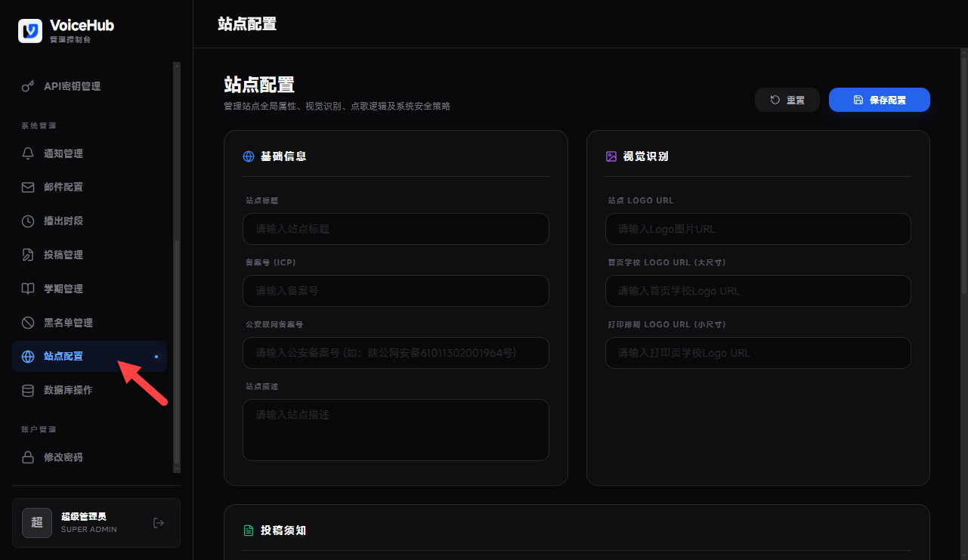Click the 投稿管理 document icon
The image size is (968, 560).
point(28,255)
